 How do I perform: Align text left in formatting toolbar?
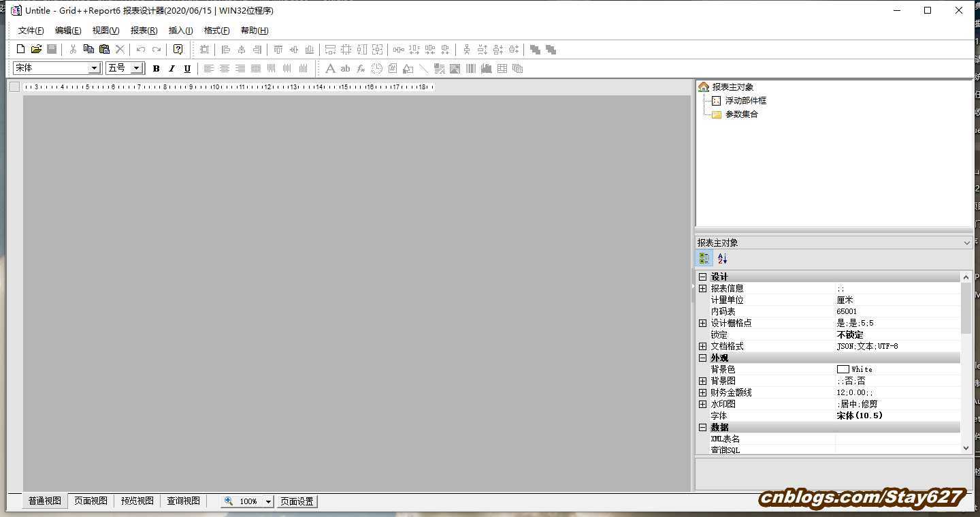(x=209, y=68)
